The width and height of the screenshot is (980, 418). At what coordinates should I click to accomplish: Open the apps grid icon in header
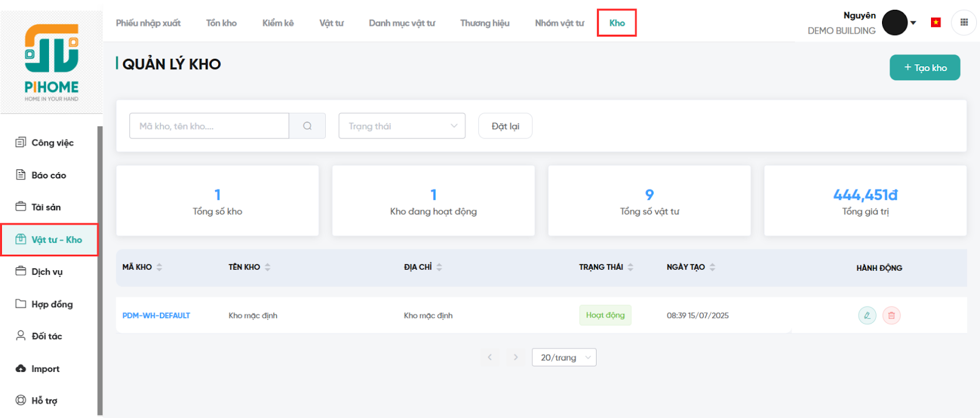[x=963, y=23]
